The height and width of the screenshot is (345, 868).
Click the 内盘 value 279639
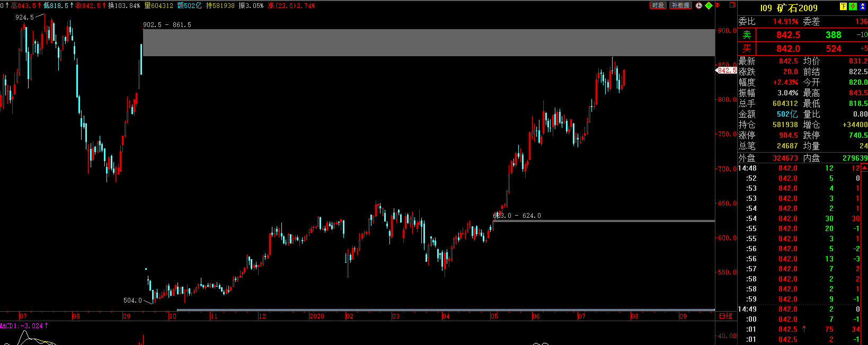855,158
